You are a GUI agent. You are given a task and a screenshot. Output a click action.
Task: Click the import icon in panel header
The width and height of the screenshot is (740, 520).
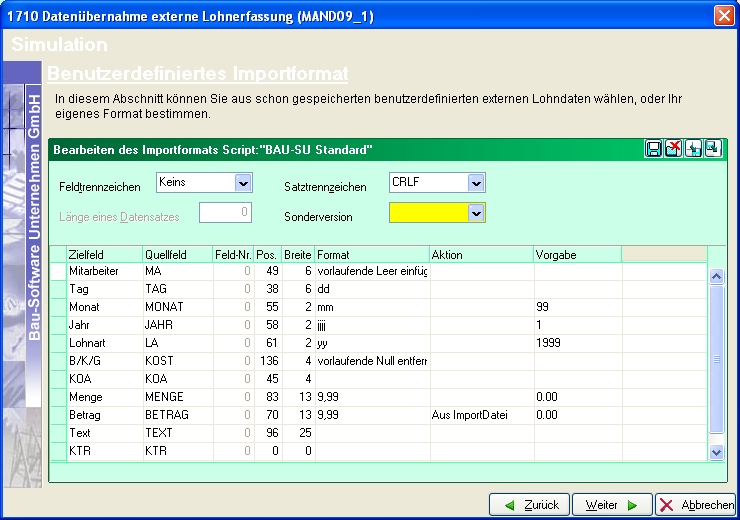[693, 149]
